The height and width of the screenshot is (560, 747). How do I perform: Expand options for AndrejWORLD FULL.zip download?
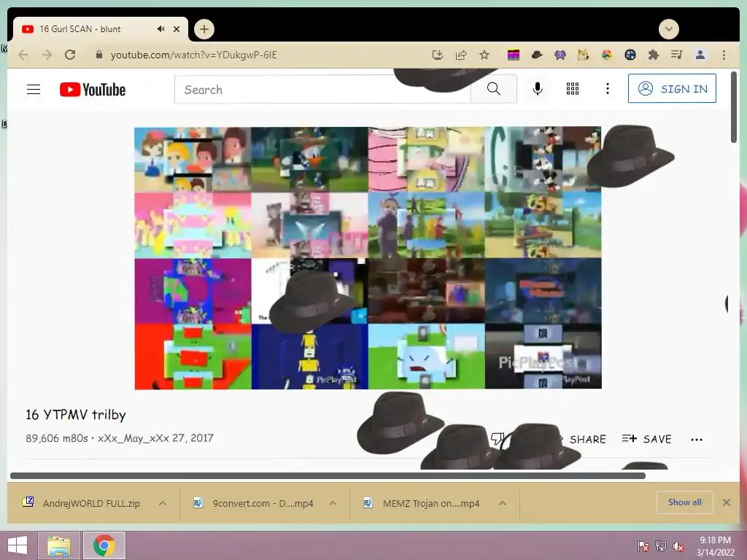click(163, 503)
